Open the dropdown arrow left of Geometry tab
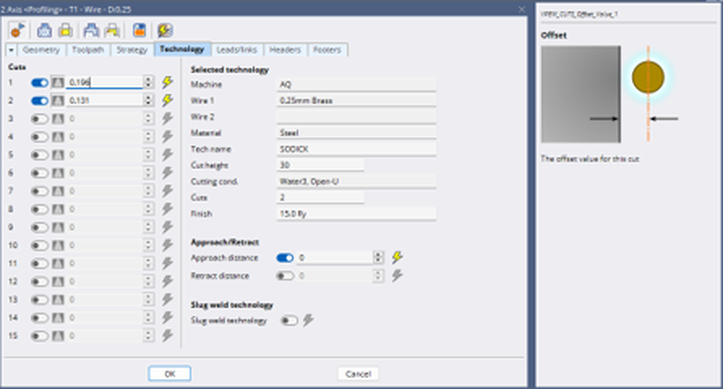723x389 pixels. coord(11,50)
